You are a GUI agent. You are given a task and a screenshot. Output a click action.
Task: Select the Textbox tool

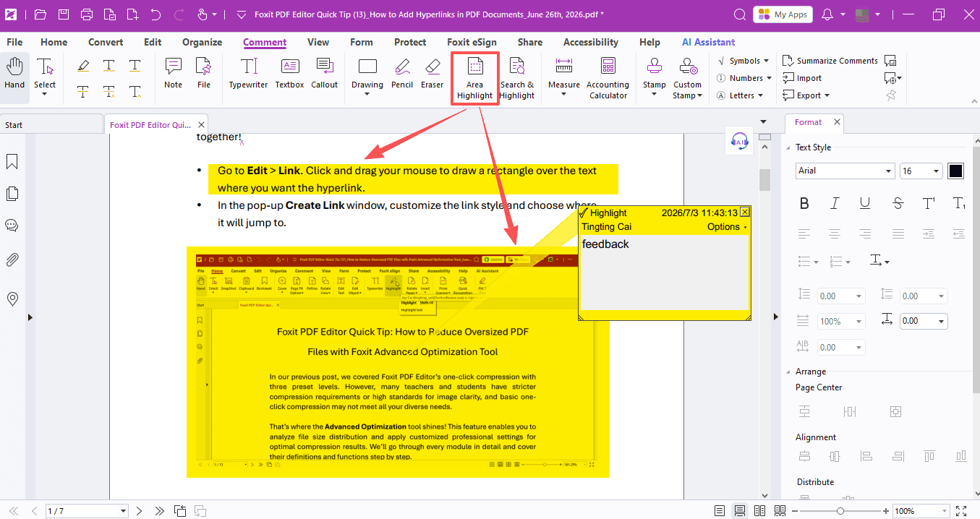click(289, 74)
